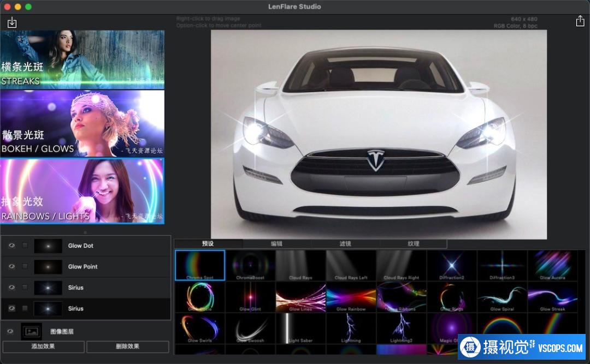Select the Glow Lines preset
Image resolution: width=590 pixels, height=364 pixels.
[300, 297]
